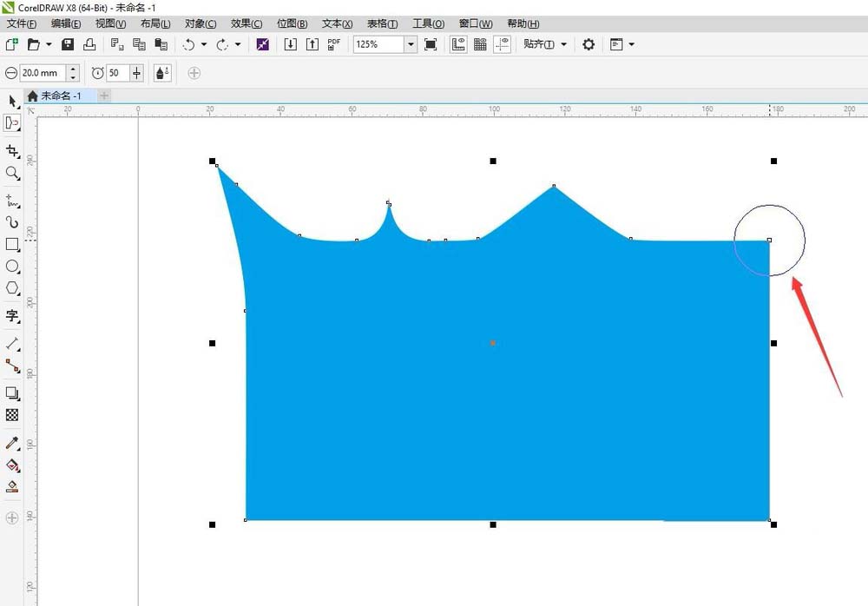Image resolution: width=868 pixels, height=606 pixels.
Task: Toggle Show Guidelines button
Action: (502, 44)
